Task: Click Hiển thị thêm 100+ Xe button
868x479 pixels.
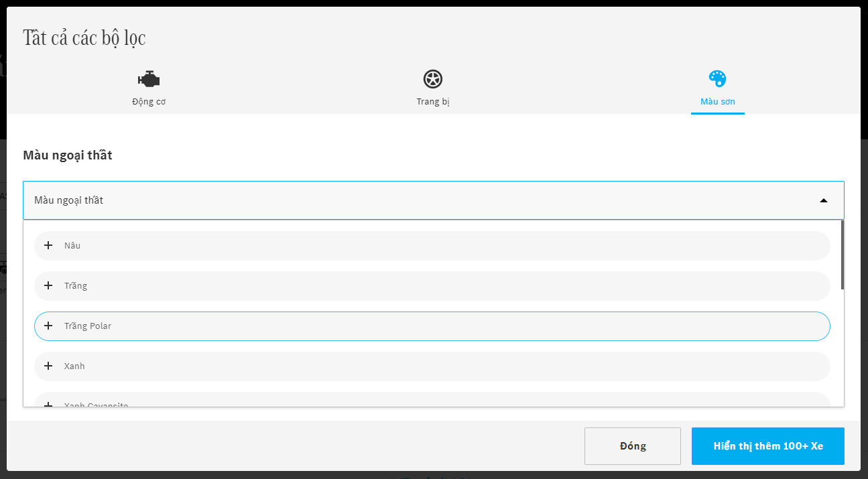Action: click(x=767, y=446)
